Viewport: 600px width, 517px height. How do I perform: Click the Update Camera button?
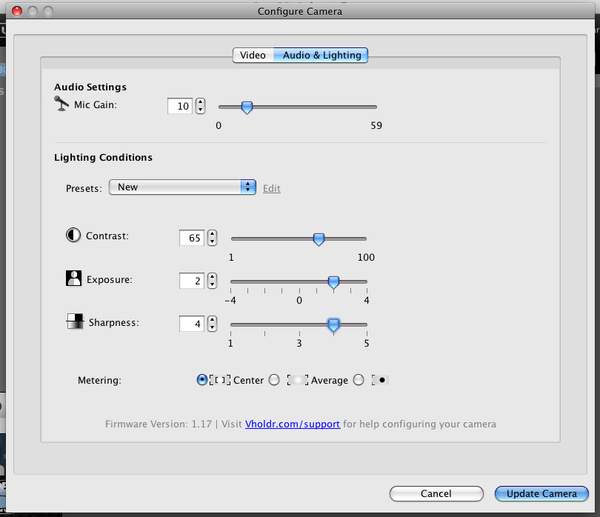click(x=541, y=494)
